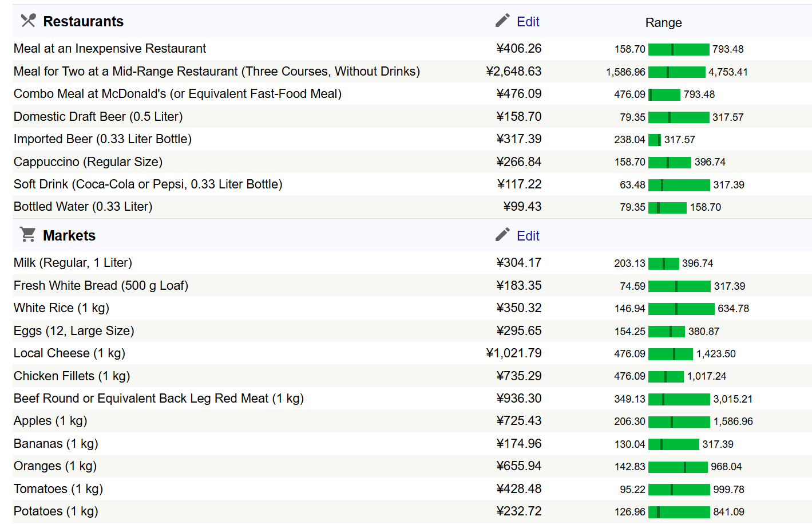This screenshot has width=812, height=524.
Task: Click range maximum 1,017.24 for Chicken Fillets
Action: click(707, 376)
